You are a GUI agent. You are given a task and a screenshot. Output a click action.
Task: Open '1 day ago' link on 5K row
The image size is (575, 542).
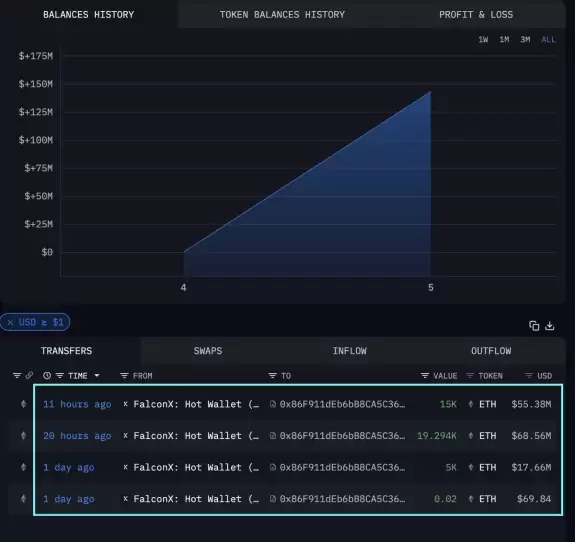tap(69, 467)
